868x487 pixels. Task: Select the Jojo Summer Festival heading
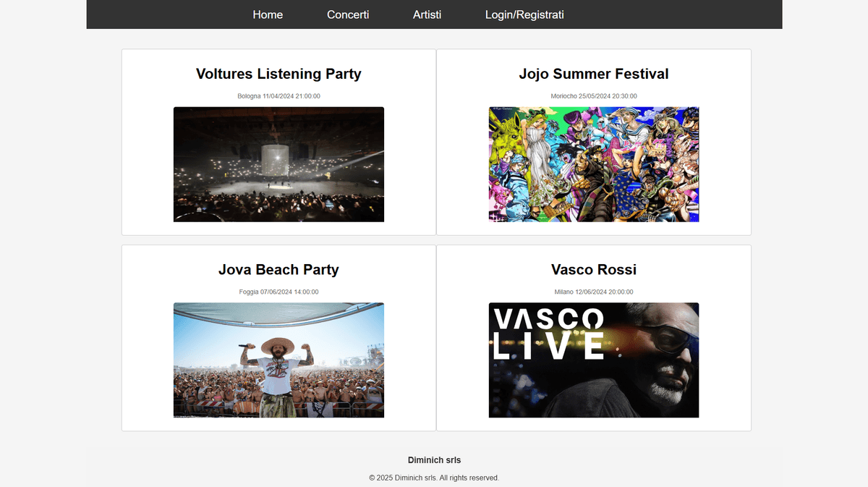pyautogui.click(x=594, y=74)
